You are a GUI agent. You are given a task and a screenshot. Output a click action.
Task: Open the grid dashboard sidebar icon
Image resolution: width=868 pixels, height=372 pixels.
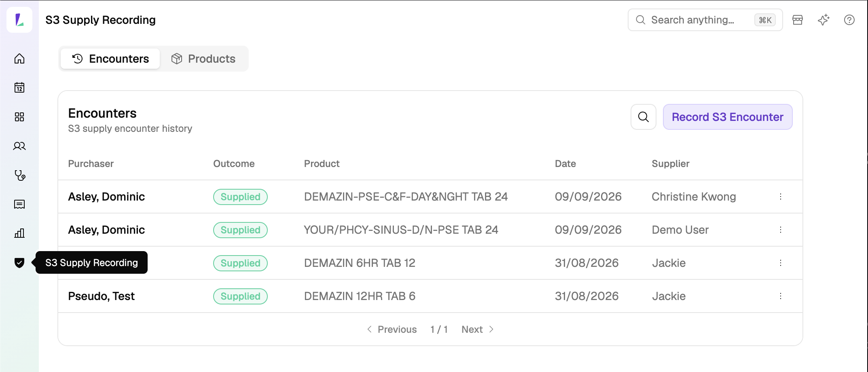[19, 117]
